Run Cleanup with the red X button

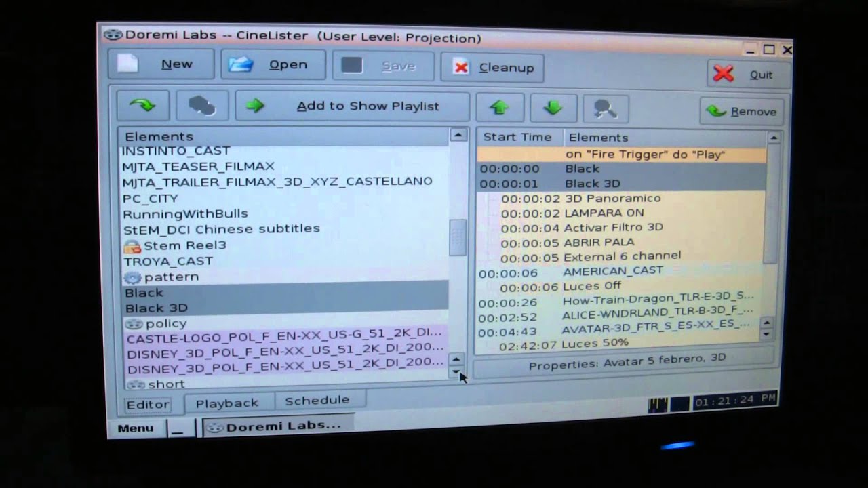tap(492, 67)
